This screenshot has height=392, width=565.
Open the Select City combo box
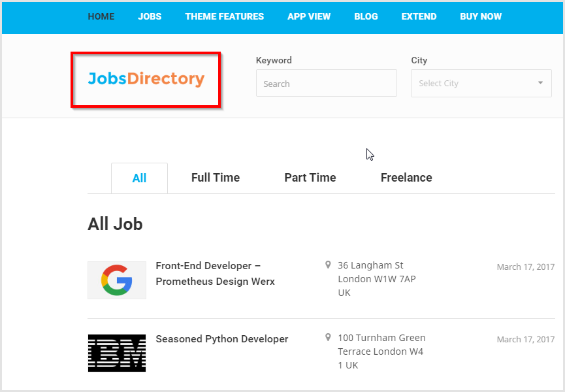481,83
